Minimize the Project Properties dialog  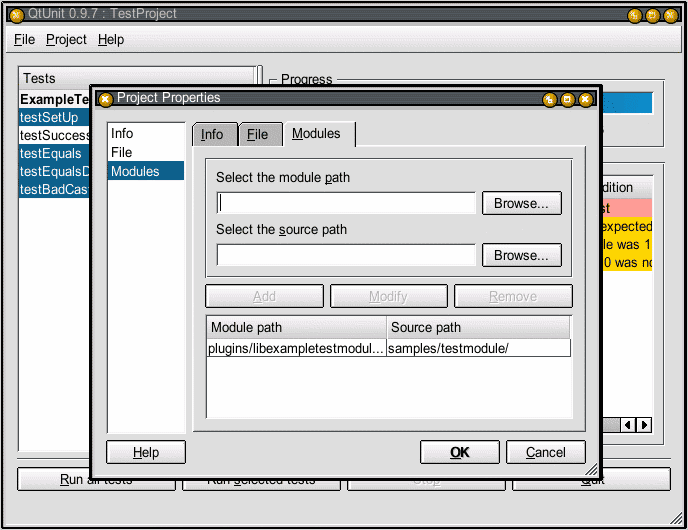tap(549, 100)
